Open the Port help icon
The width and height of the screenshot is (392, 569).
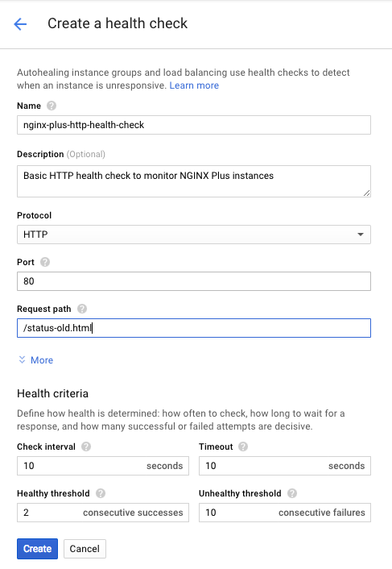(45, 262)
